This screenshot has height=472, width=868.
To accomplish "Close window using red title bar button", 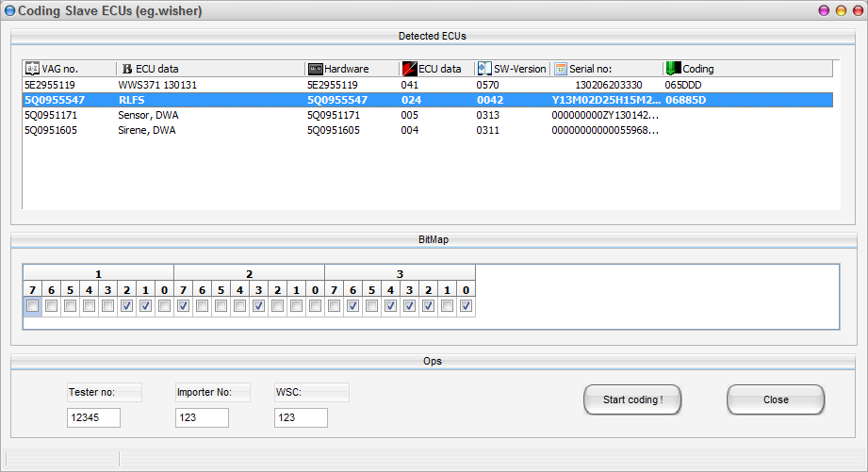I will click(x=858, y=10).
